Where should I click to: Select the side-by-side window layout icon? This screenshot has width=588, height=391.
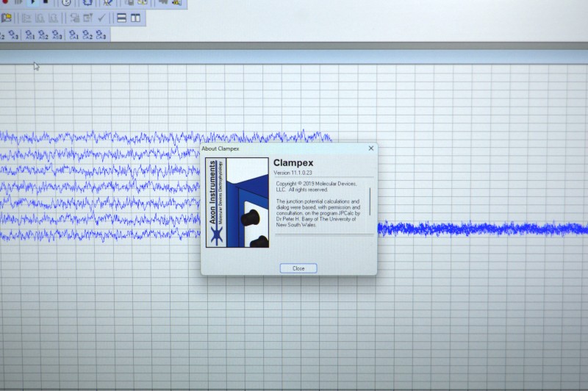(x=136, y=18)
